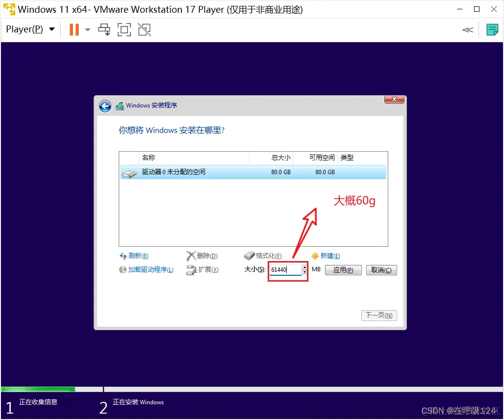Send Ctrl+Alt+Del to the virtual machine
Image resolution: width=504 pixels, height=420 pixels.
[x=104, y=29]
